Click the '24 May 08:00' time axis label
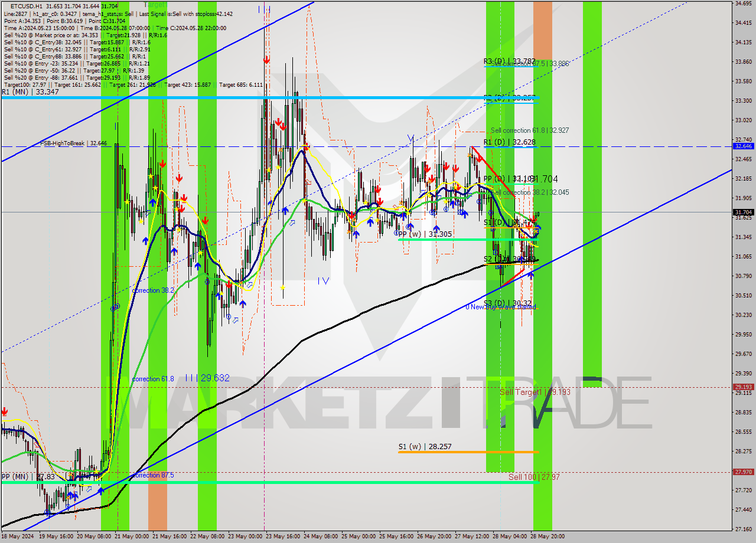756x543 pixels. coord(322,537)
